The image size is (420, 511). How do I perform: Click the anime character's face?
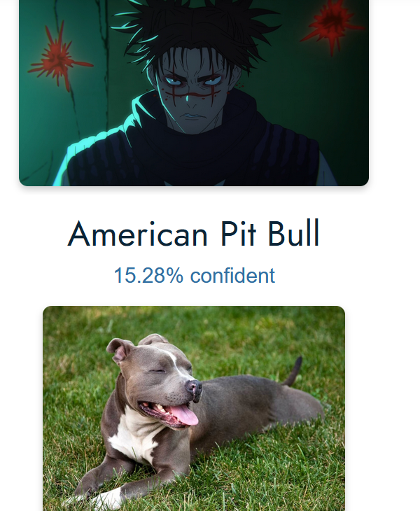click(x=194, y=93)
